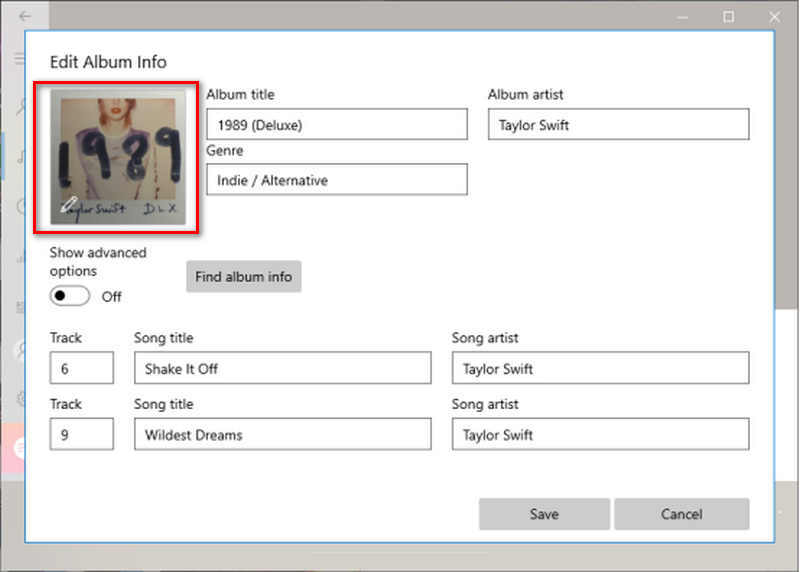Click the Shake It Off song title field

click(x=282, y=368)
